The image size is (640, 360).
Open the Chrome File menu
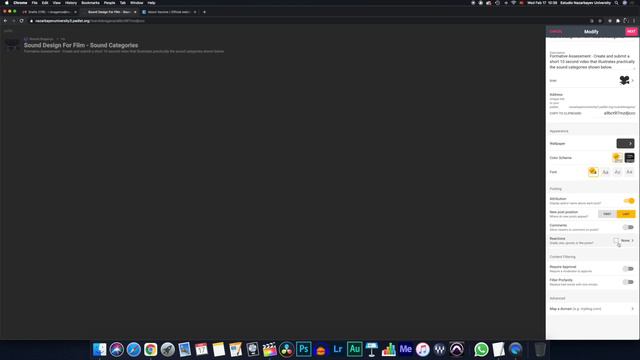click(34, 3)
